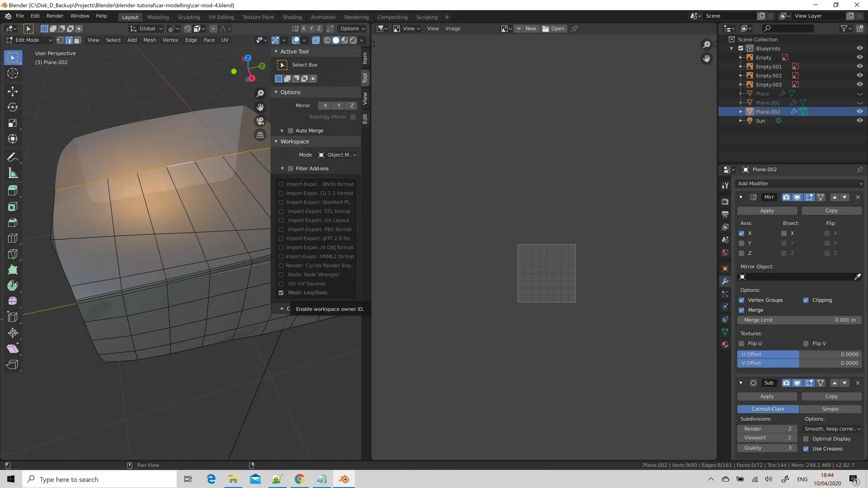Activate the Move tool

click(x=12, y=91)
